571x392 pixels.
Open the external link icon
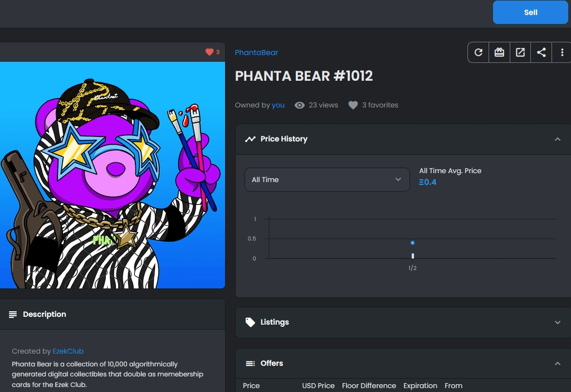point(520,52)
